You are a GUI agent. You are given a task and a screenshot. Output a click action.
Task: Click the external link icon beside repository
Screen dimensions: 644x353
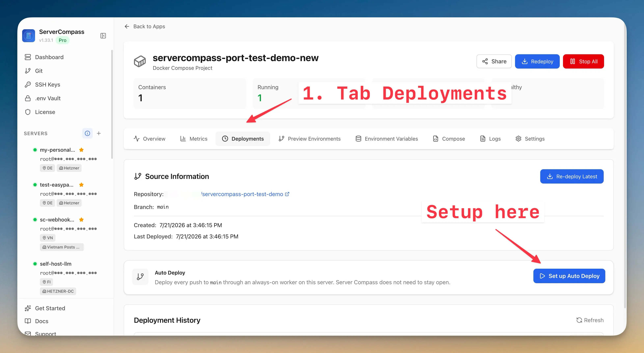click(x=287, y=194)
